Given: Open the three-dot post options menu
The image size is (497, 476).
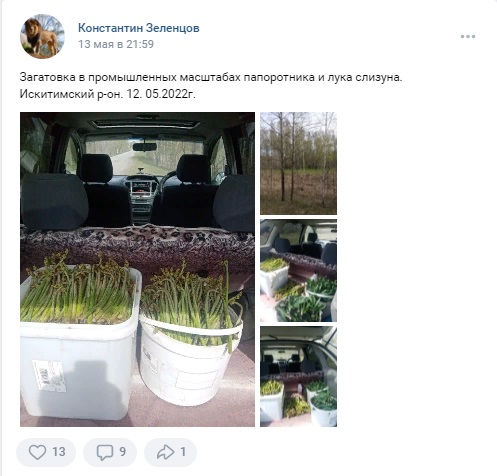Looking at the screenshot, I should pyautogui.click(x=468, y=36).
